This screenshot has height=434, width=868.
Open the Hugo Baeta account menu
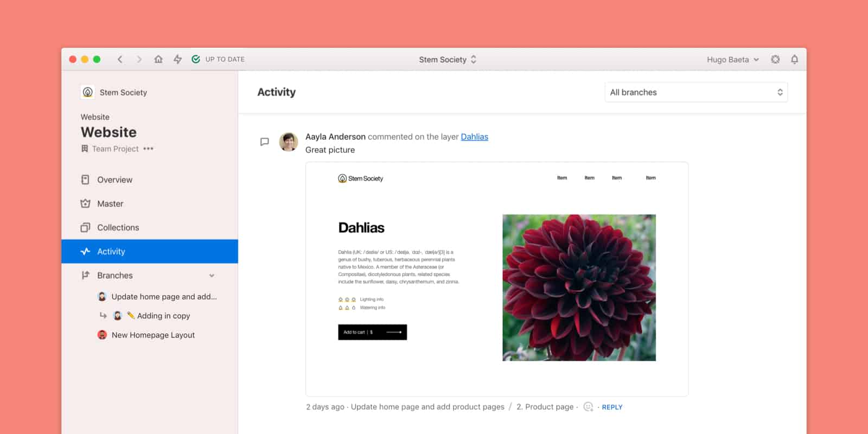(x=733, y=60)
